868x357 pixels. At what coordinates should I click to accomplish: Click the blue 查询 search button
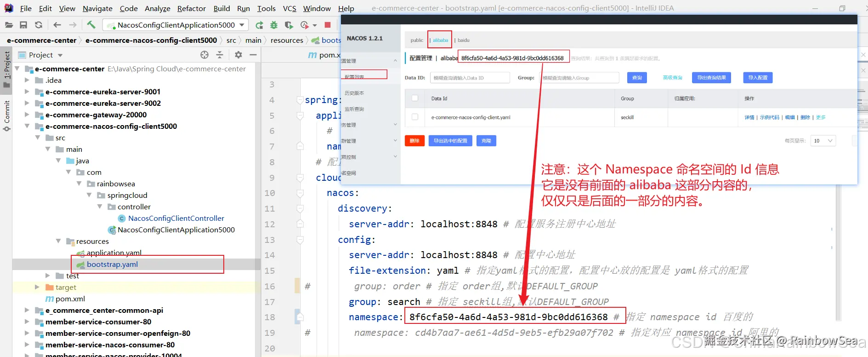tap(637, 78)
